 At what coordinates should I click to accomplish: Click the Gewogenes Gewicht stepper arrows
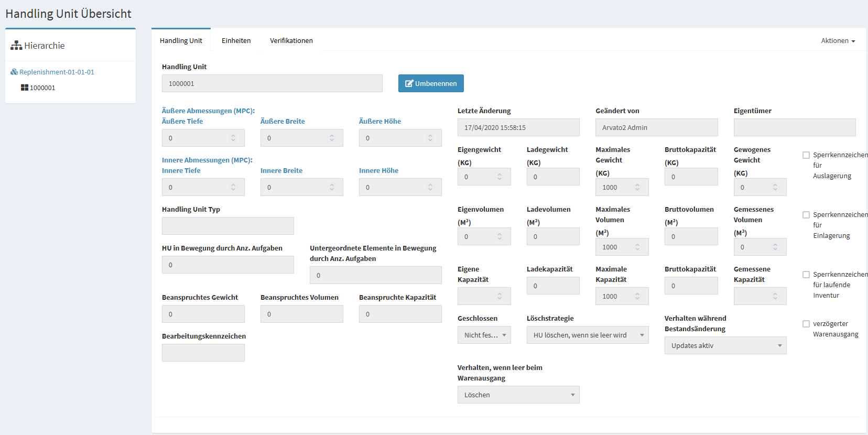(775, 187)
